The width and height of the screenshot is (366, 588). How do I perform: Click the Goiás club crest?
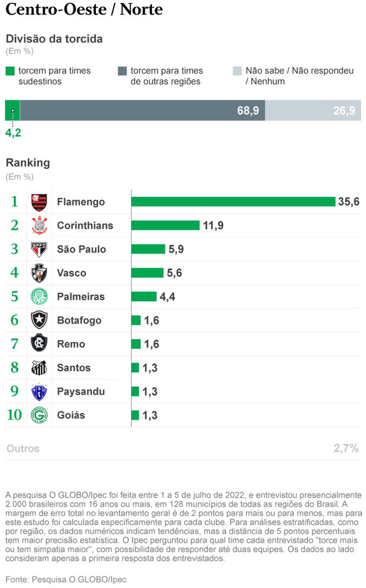pyautogui.click(x=39, y=415)
